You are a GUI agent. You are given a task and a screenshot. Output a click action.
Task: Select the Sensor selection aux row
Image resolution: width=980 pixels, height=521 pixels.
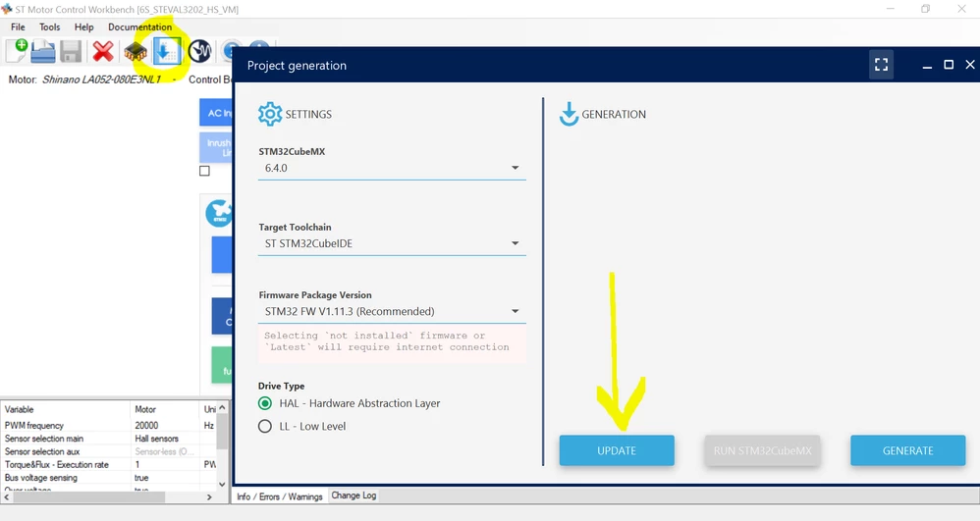pyautogui.click(x=109, y=451)
